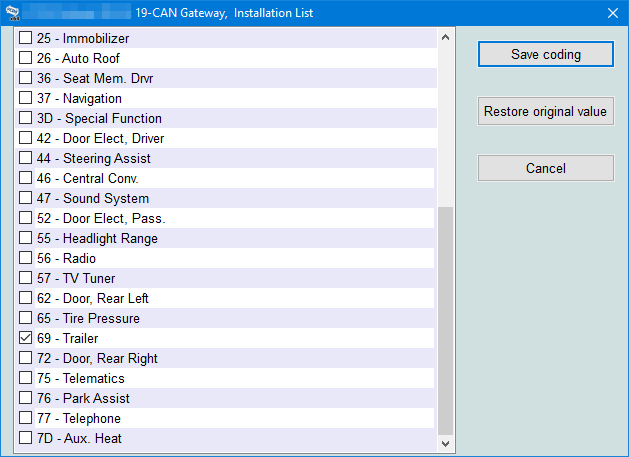629x457 pixels.
Task: Click Restore original value button
Action: tap(546, 111)
